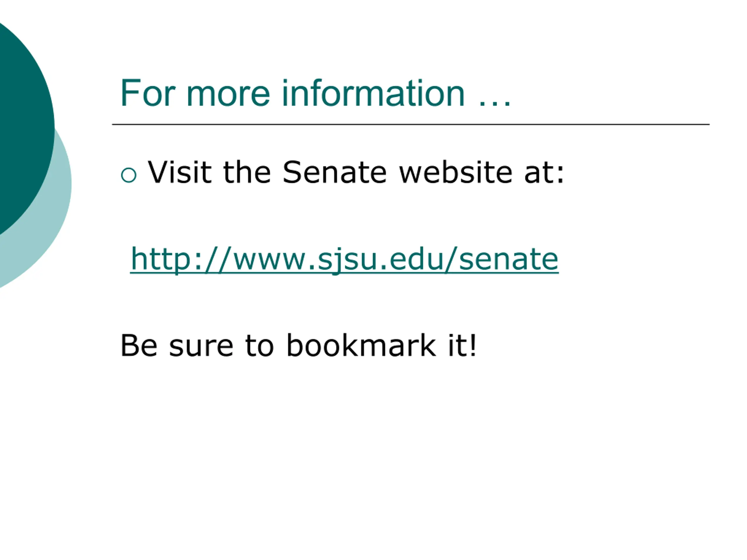Click "at:" ending the bullet line
The height and width of the screenshot is (560, 747).
coord(544,173)
